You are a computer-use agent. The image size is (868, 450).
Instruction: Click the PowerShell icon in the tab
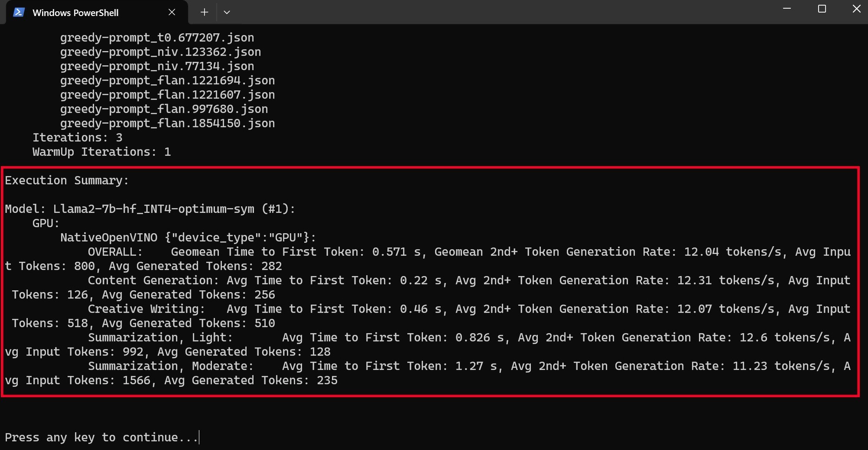[x=19, y=12]
